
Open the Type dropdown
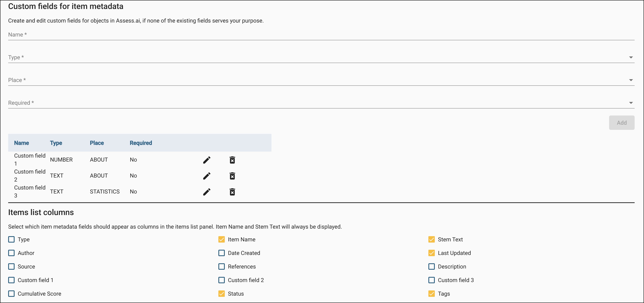pyautogui.click(x=321, y=57)
